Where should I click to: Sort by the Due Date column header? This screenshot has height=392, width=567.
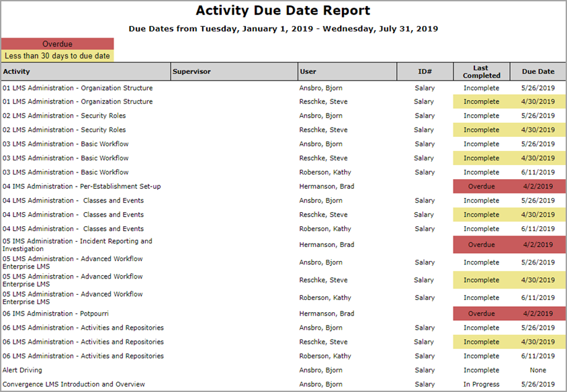point(537,71)
